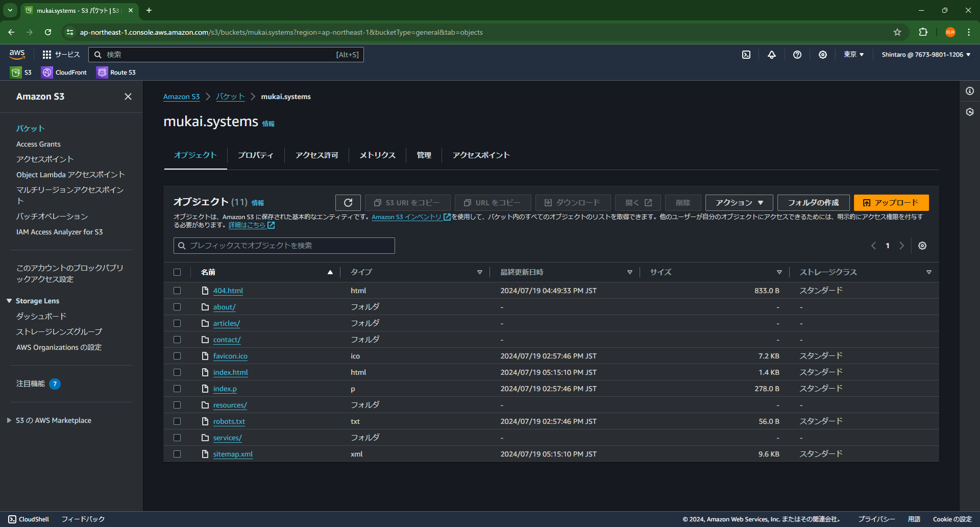Open the アクション dropdown menu
980x527 pixels.
(739, 203)
